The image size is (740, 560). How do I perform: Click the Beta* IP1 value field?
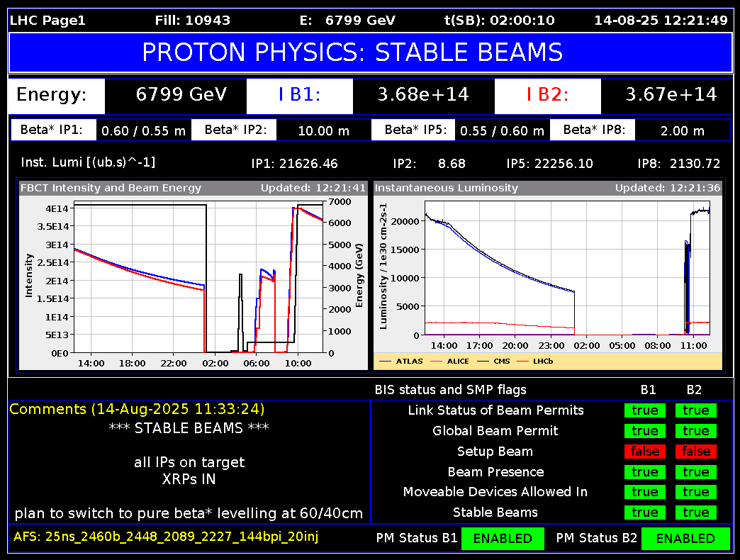pyautogui.click(x=142, y=130)
